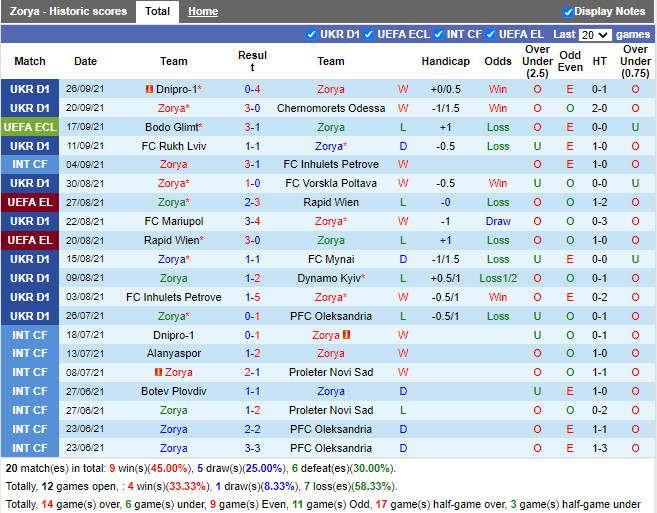Screen dimensions: 657x513
Task: Disable the INT CF filter checkbox
Action: [441, 35]
